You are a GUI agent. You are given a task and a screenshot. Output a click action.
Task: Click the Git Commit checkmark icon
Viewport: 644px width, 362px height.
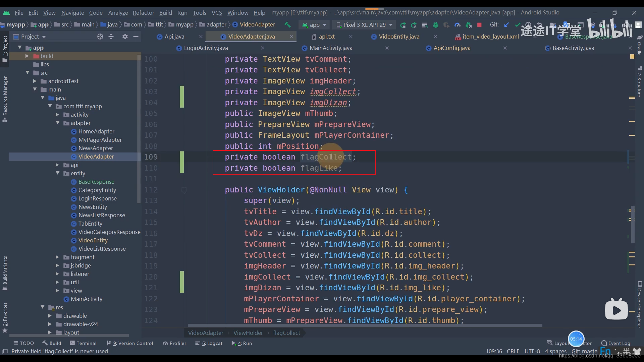518,25
